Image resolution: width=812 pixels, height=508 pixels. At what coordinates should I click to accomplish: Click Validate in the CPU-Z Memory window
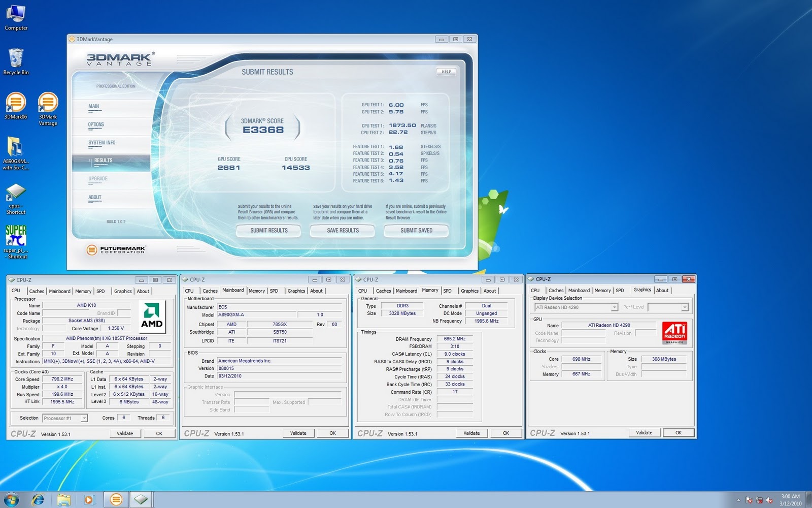pyautogui.click(x=471, y=433)
